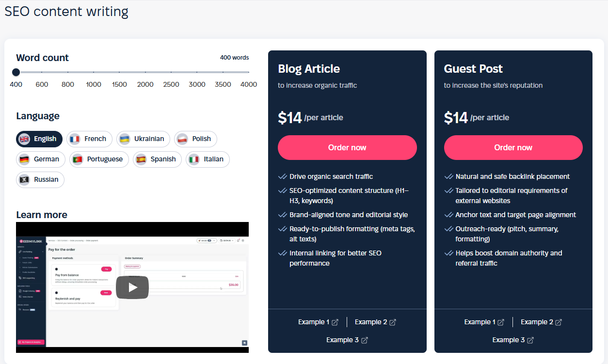Screen dimensions: 608x364
Task: Pick Ukrainian language chip
Action: point(143,139)
